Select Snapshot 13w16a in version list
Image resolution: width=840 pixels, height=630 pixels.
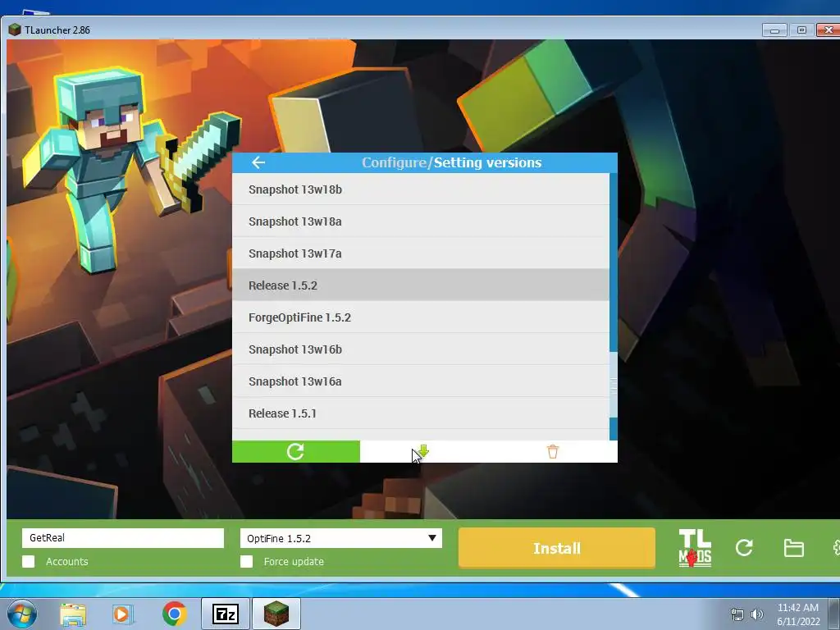click(421, 381)
